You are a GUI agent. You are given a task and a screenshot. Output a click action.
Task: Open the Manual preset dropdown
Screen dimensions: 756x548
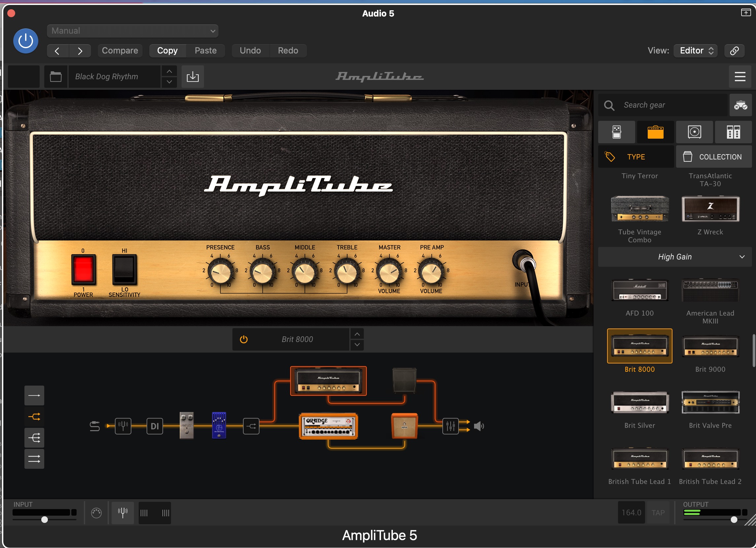(133, 31)
